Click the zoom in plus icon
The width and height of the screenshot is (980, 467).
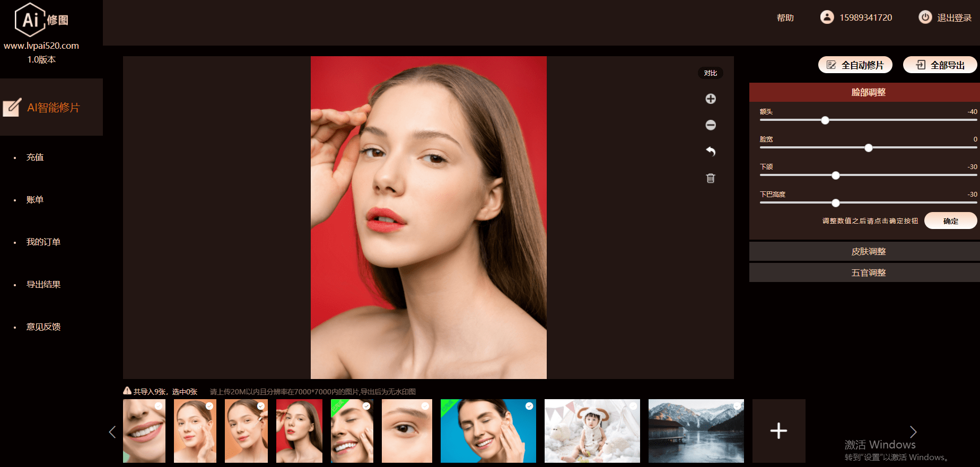[711, 99]
